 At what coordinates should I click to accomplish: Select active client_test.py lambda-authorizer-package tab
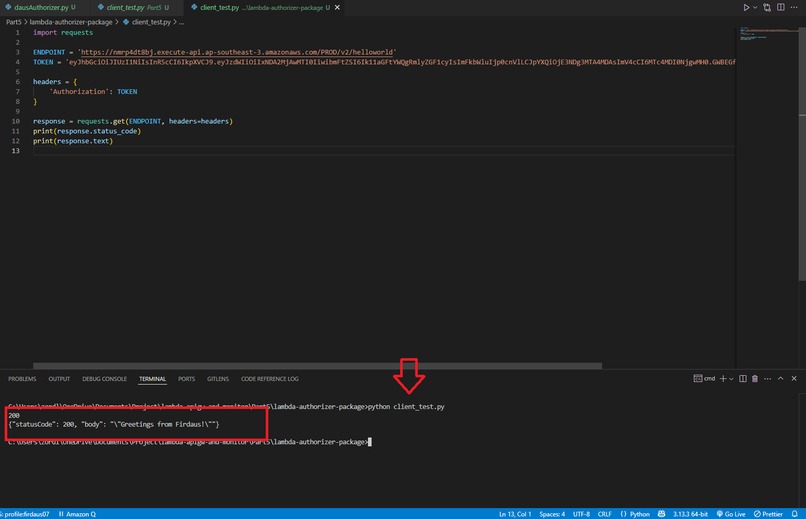tap(262, 7)
